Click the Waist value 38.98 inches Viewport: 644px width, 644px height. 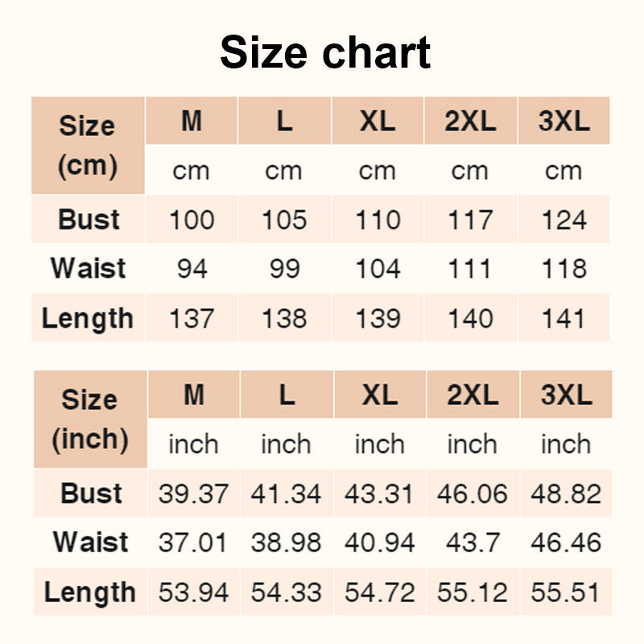tap(287, 542)
